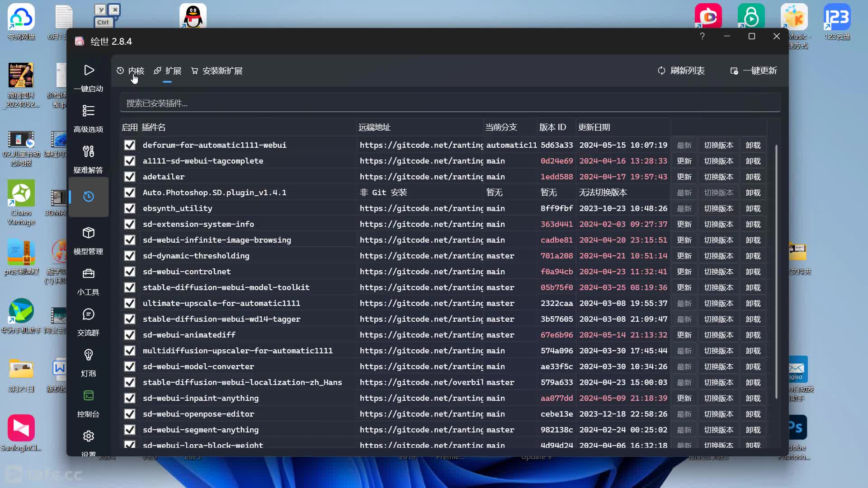
Task: Click multidiffusion-upscaler-for-automatic1111 row name
Action: point(238,351)
